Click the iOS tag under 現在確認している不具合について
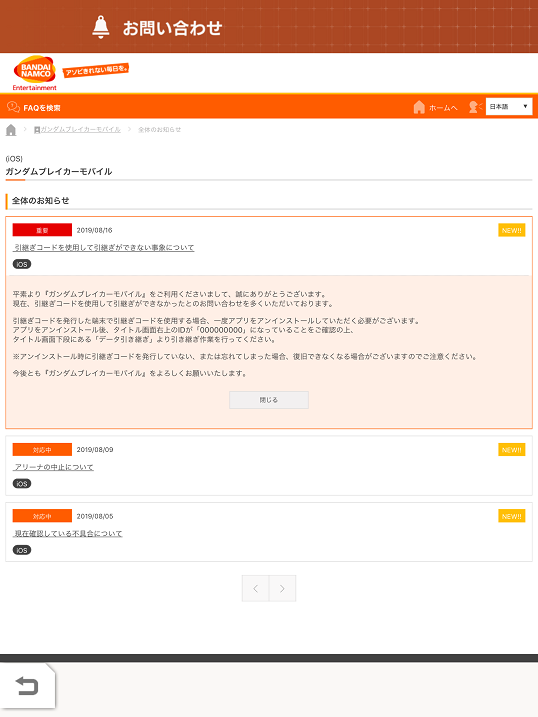 tap(22, 550)
